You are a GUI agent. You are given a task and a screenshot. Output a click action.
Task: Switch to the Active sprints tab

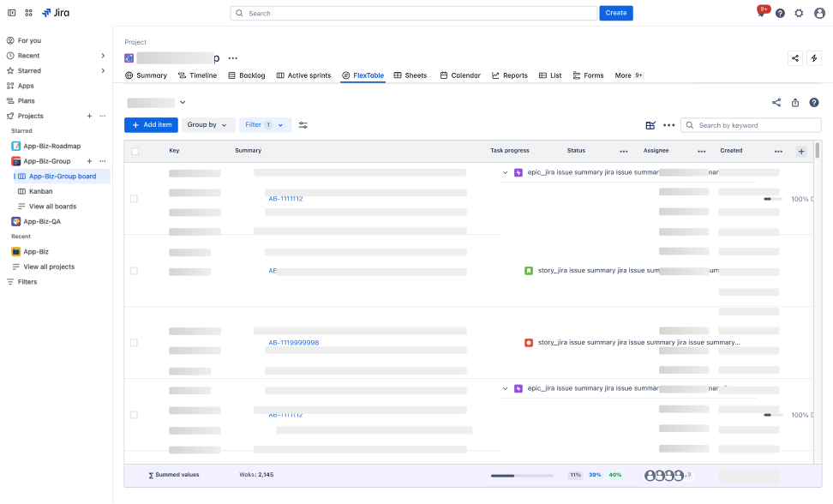[304, 75]
